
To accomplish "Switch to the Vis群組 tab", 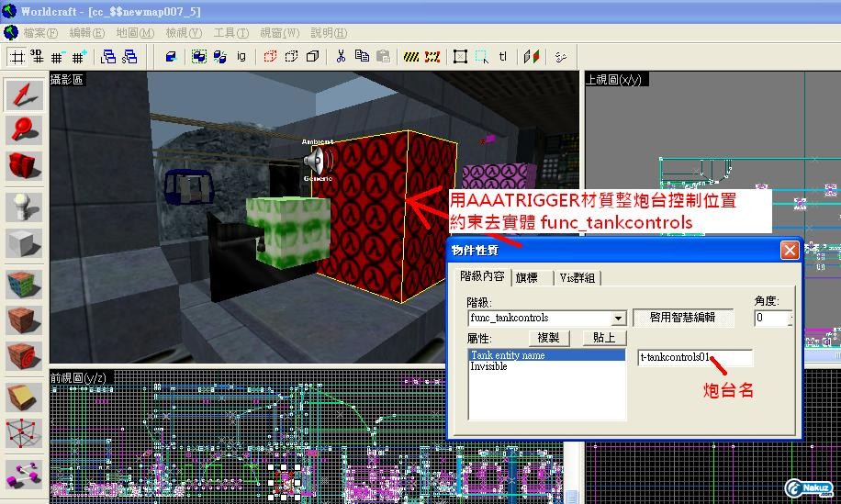I will 577,278.
